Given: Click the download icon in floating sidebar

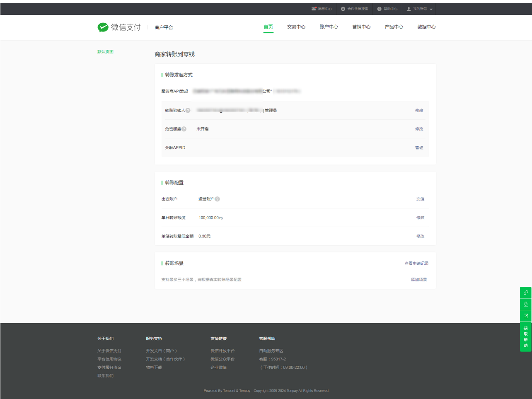Looking at the screenshot, I should click(x=525, y=304).
